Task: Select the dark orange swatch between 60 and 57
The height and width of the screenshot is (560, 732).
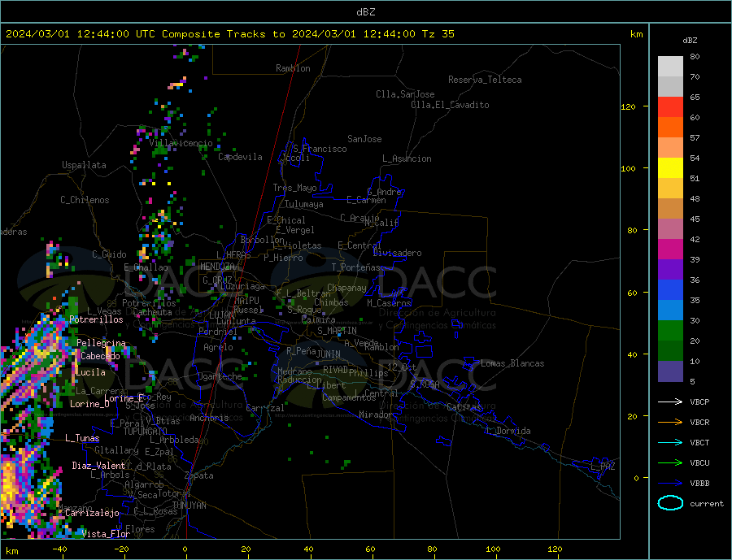Action: (670, 128)
